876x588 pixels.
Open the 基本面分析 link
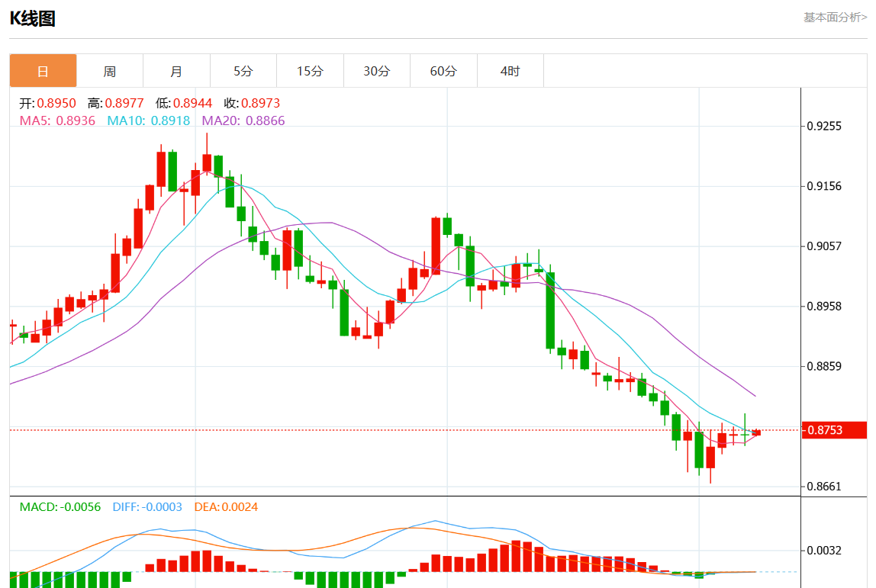tap(836, 18)
